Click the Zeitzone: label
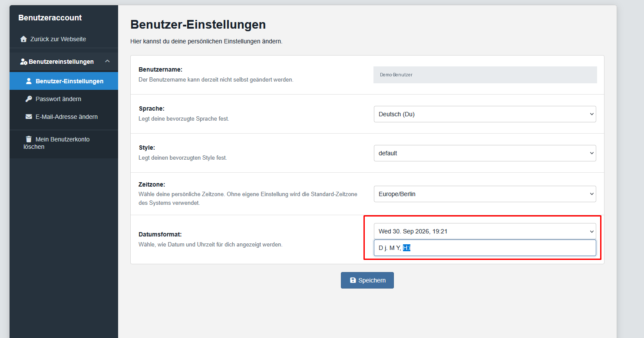Screen dimensions: 644x338 point(152,184)
